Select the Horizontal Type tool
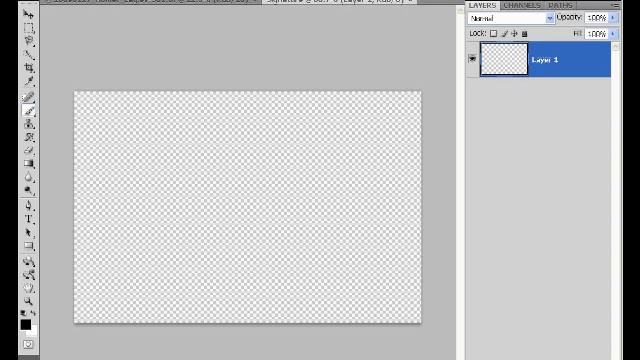 point(29,219)
